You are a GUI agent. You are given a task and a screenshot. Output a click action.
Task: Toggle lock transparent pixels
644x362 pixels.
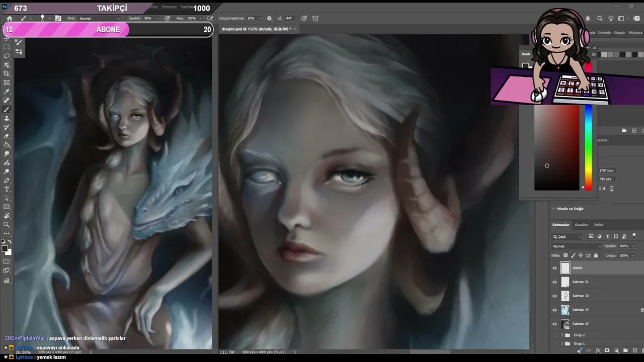coord(566,255)
